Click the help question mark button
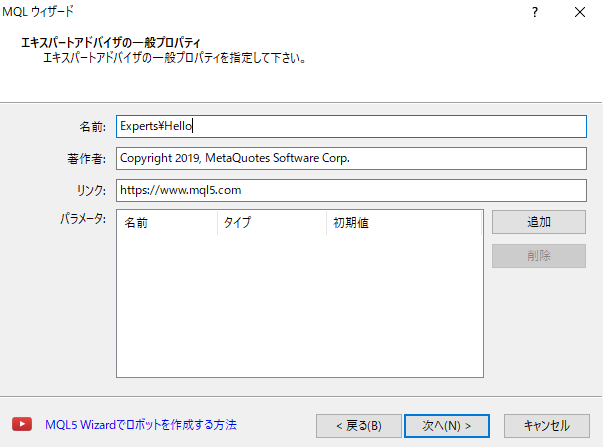 point(535,12)
